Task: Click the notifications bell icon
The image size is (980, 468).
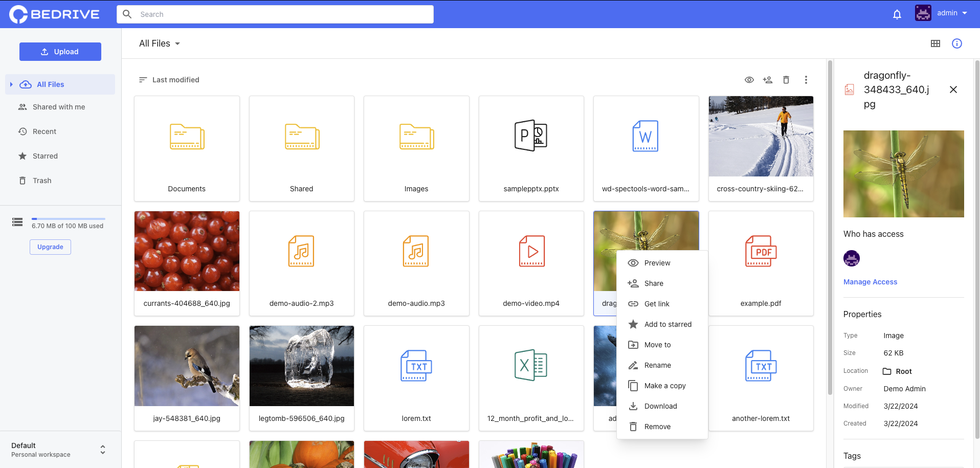Action: (x=897, y=14)
